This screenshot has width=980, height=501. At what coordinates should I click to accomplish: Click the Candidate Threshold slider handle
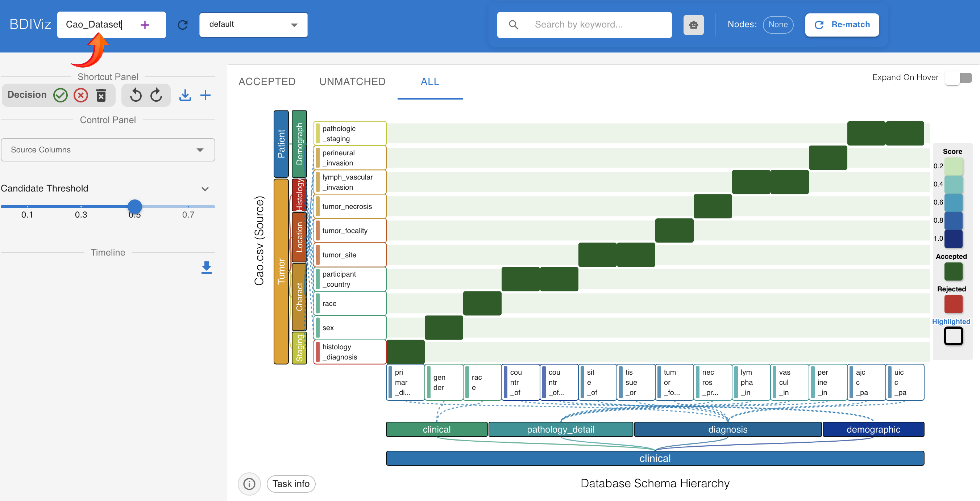click(135, 206)
